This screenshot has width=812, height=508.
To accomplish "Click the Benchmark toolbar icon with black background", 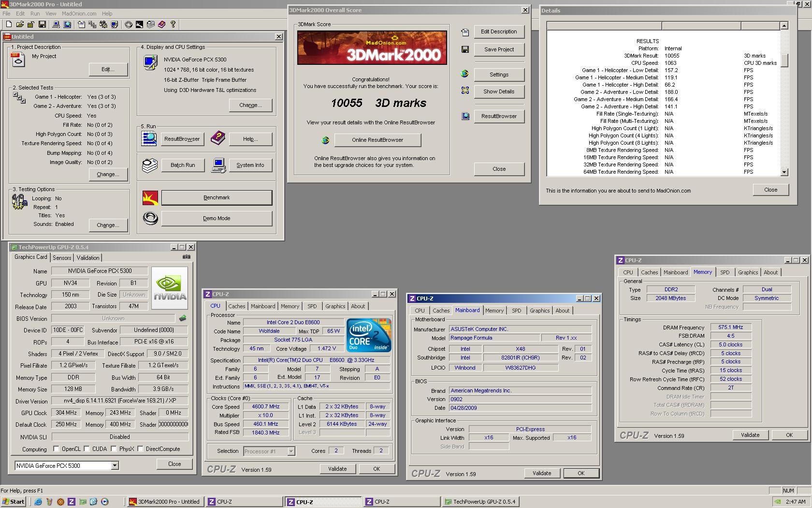I will point(139,24).
